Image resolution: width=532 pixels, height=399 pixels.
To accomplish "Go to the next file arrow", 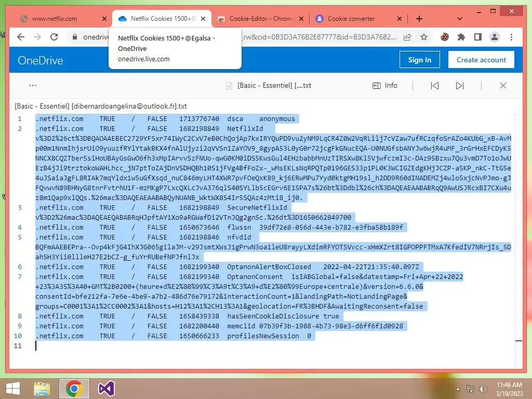I will 459,86.
